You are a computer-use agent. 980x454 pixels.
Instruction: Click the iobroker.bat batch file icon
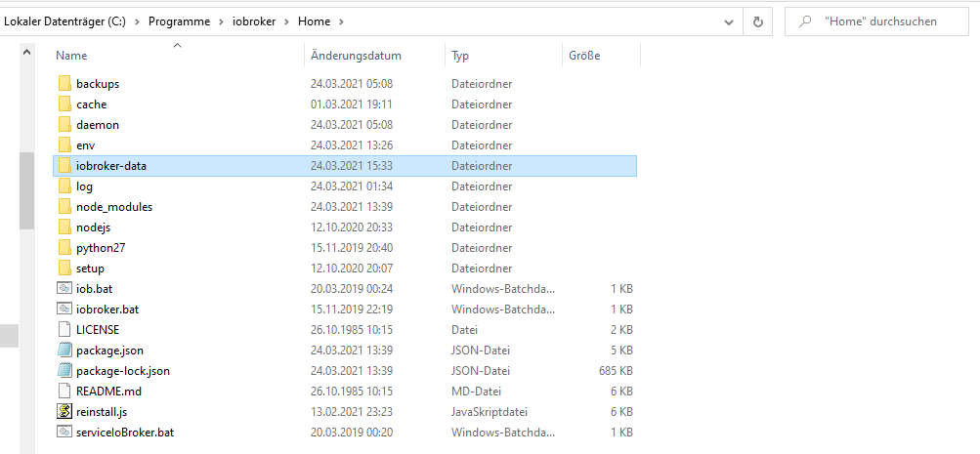64,310
